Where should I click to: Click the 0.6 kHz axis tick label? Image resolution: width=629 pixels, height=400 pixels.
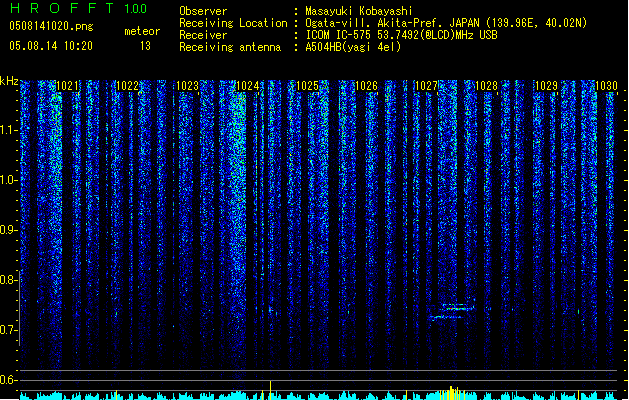coord(8,380)
